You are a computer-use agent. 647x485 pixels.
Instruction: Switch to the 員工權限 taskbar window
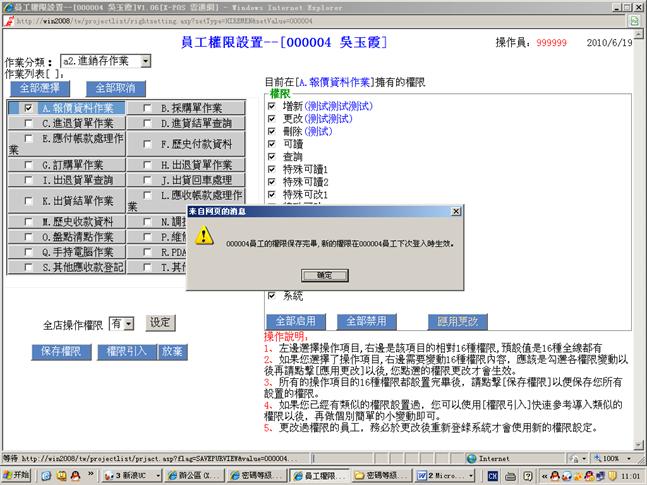pyautogui.click(x=318, y=475)
